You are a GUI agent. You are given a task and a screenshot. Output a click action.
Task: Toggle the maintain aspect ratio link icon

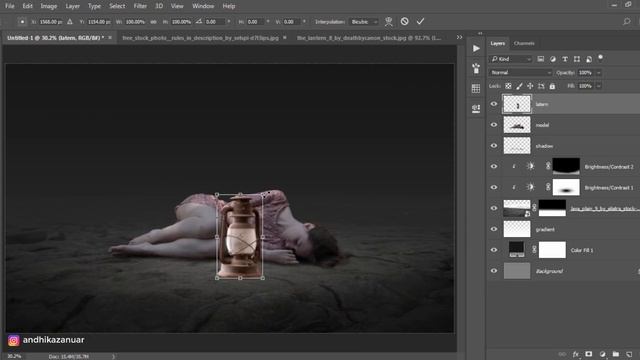point(153,22)
